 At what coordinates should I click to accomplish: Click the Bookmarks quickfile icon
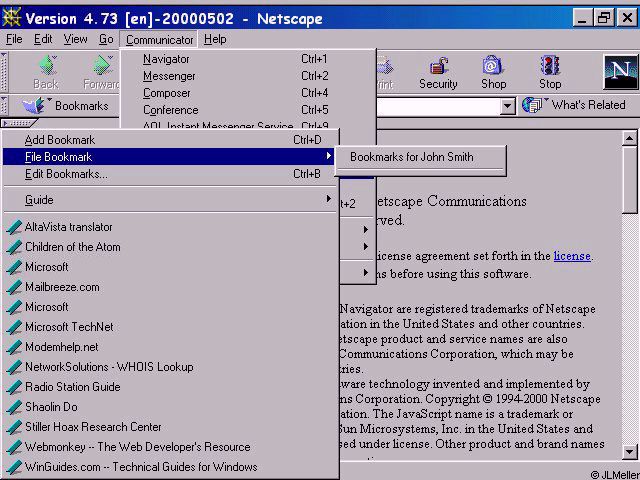(34, 106)
